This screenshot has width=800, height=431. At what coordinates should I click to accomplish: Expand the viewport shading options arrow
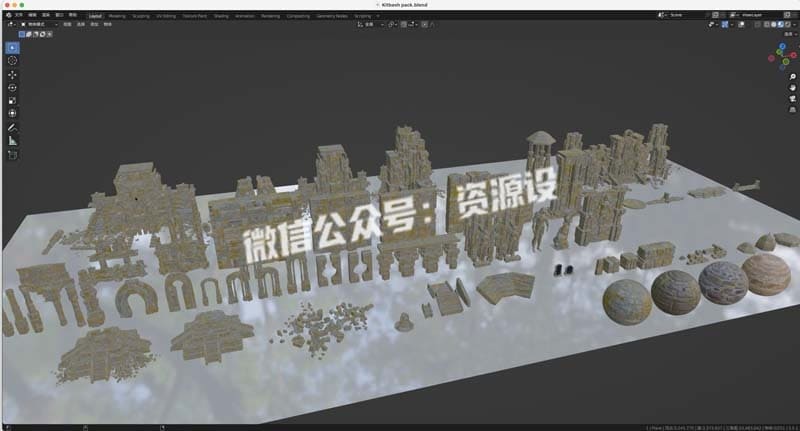click(x=794, y=24)
